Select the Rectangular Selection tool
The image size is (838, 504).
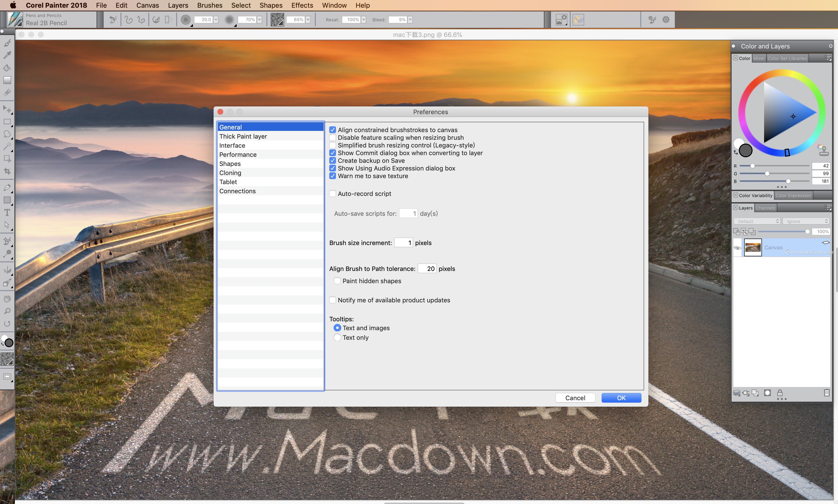tap(7, 122)
